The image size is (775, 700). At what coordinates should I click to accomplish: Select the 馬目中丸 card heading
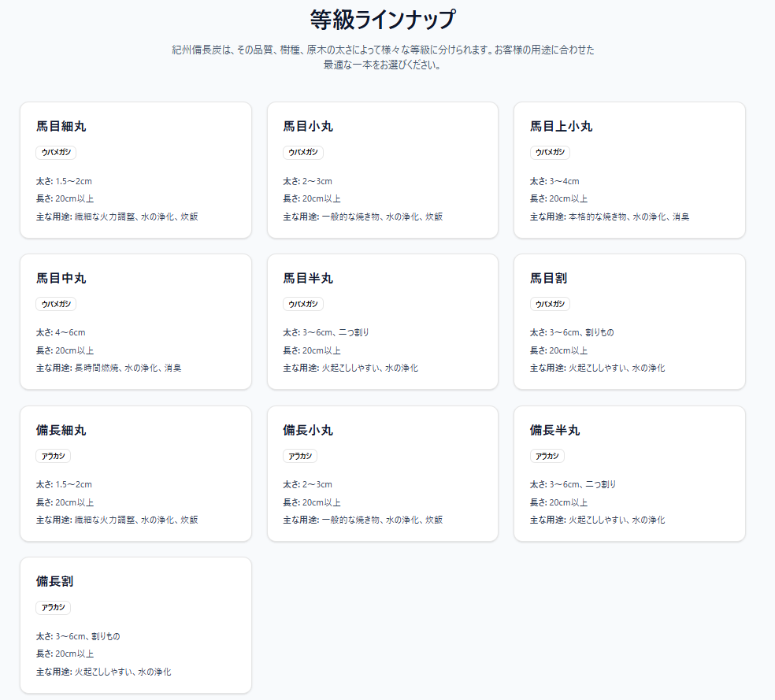coord(61,279)
